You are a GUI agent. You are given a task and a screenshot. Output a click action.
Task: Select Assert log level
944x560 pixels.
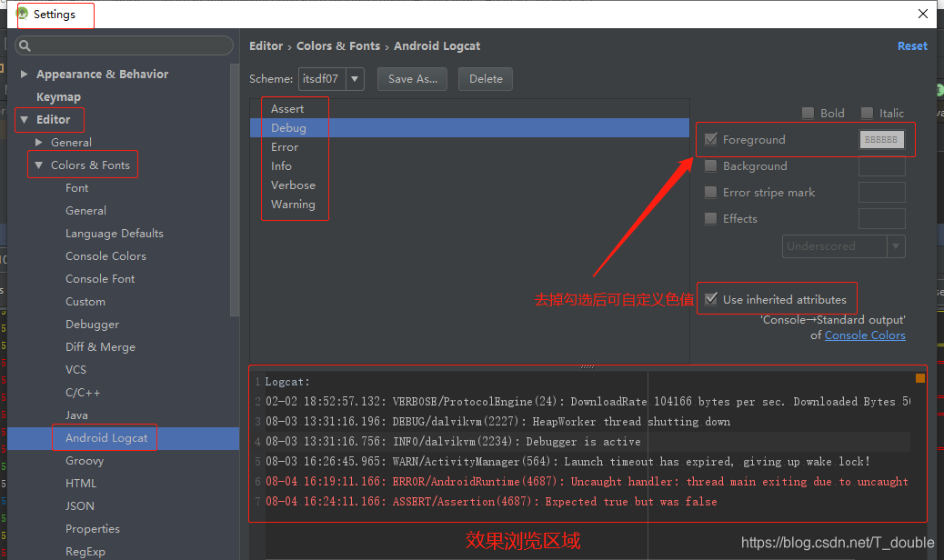click(x=469, y=109)
